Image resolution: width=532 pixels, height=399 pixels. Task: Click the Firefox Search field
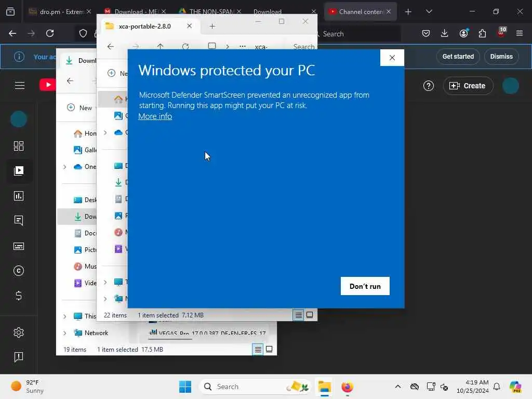click(359, 34)
